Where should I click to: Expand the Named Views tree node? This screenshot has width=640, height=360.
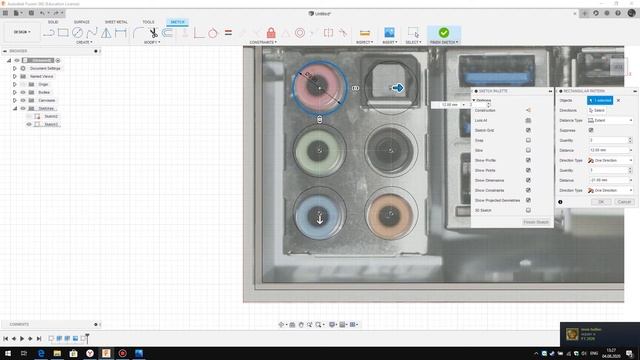(15, 76)
